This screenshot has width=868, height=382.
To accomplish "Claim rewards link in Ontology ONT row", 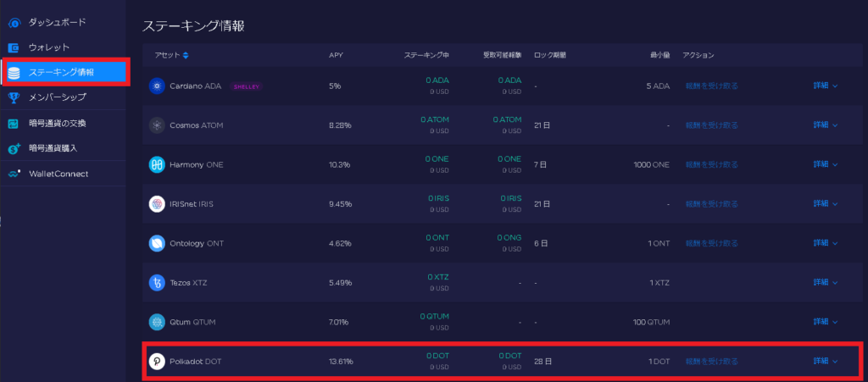I will [711, 243].
